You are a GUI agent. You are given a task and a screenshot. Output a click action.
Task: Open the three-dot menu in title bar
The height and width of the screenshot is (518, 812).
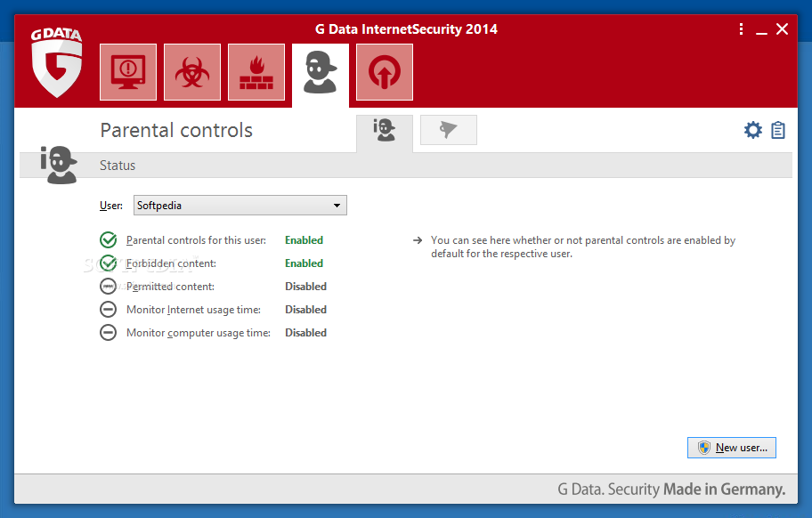pyautogui.click(x=742, y=29)
